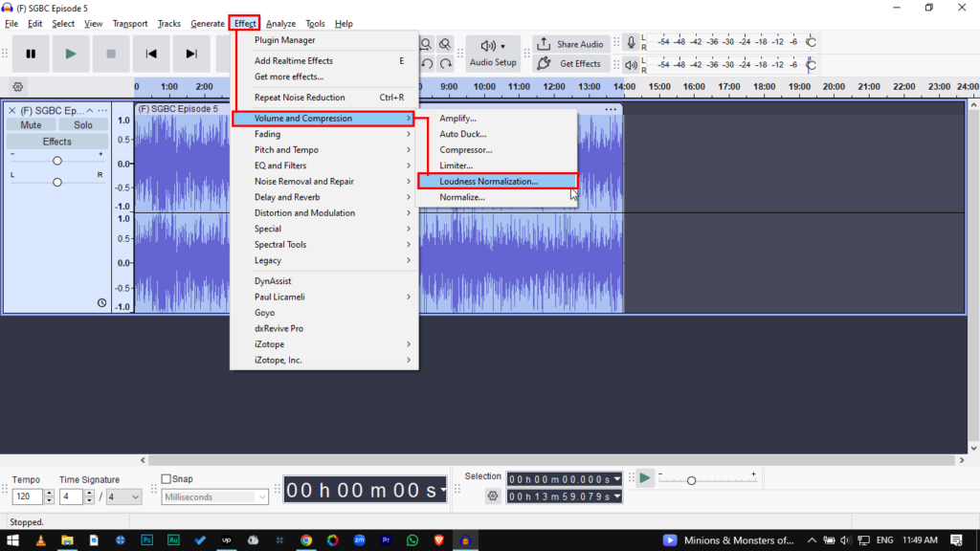This screenshot has height=551, width=980.
Task: Click the Get Effects toolbar button
Action: point(570,64)
